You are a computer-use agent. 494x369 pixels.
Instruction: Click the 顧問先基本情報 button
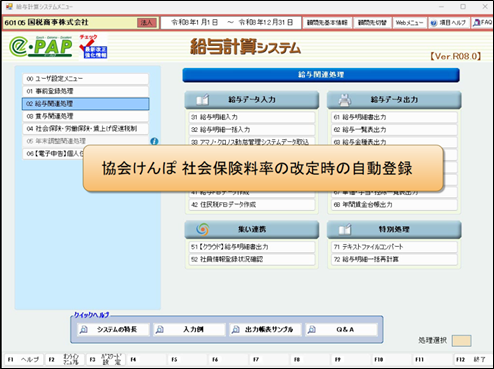pyautogui.click(x=327, y=23)
